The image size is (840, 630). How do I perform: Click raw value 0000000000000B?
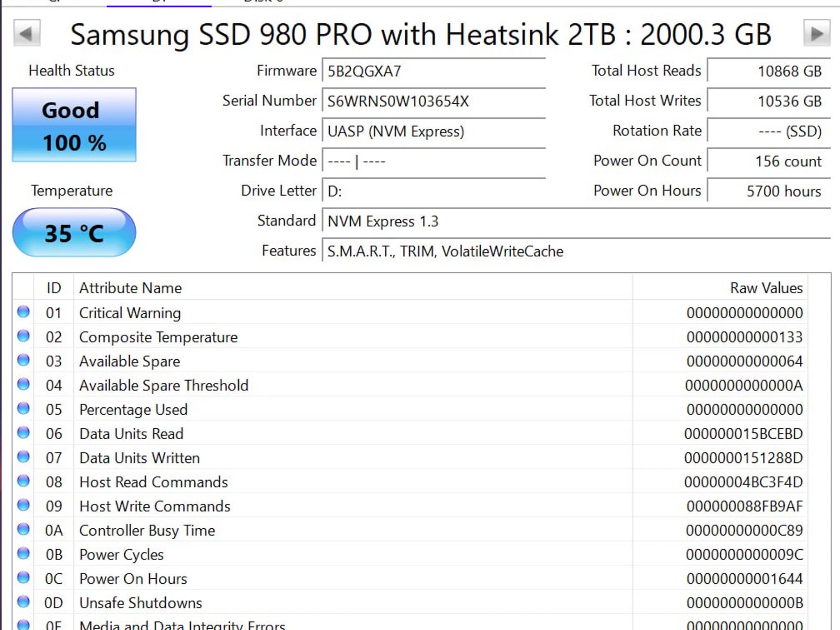(x=744, y=603)
